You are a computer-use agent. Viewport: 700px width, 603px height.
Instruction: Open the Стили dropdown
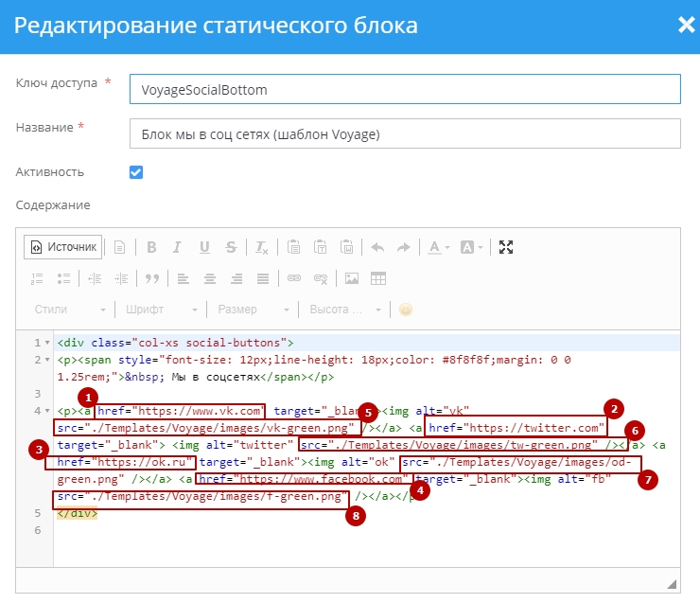(x=70, y=310)
